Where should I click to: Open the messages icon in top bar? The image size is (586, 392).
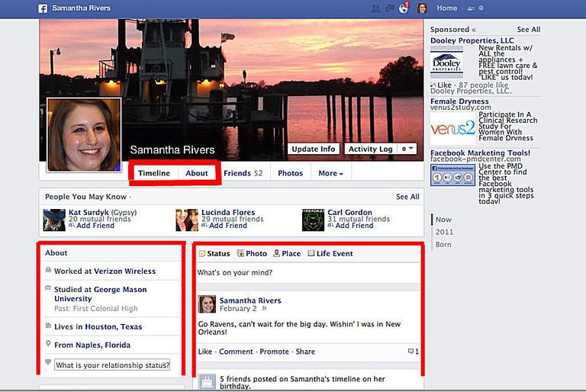coord(389,8)
